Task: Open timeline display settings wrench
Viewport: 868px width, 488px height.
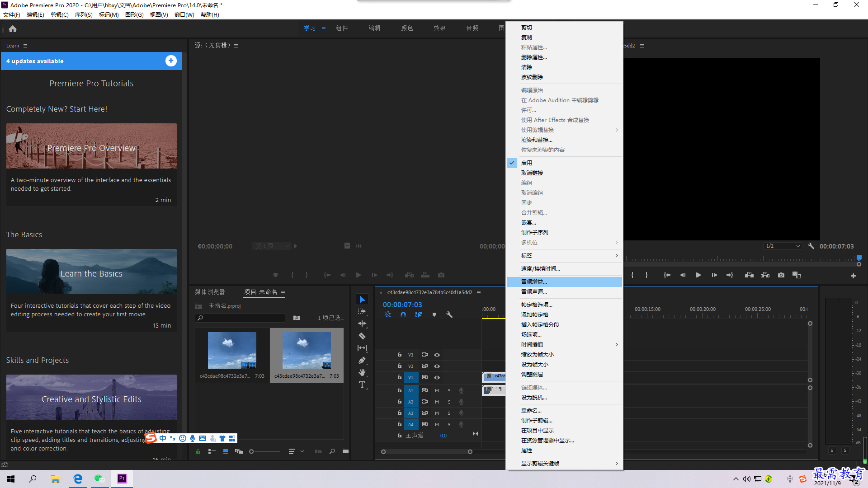Action: [x=449, y=314]
